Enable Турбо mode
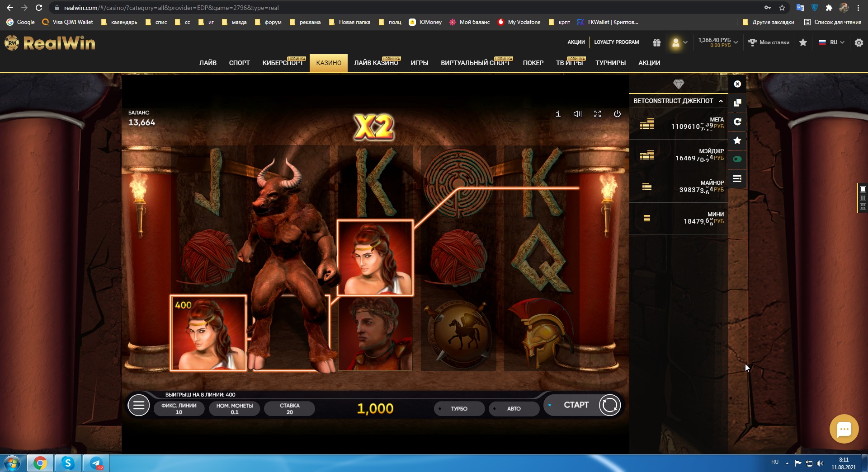Image resolution: width=868 pixels, height=472 pixels. [459, 409]
